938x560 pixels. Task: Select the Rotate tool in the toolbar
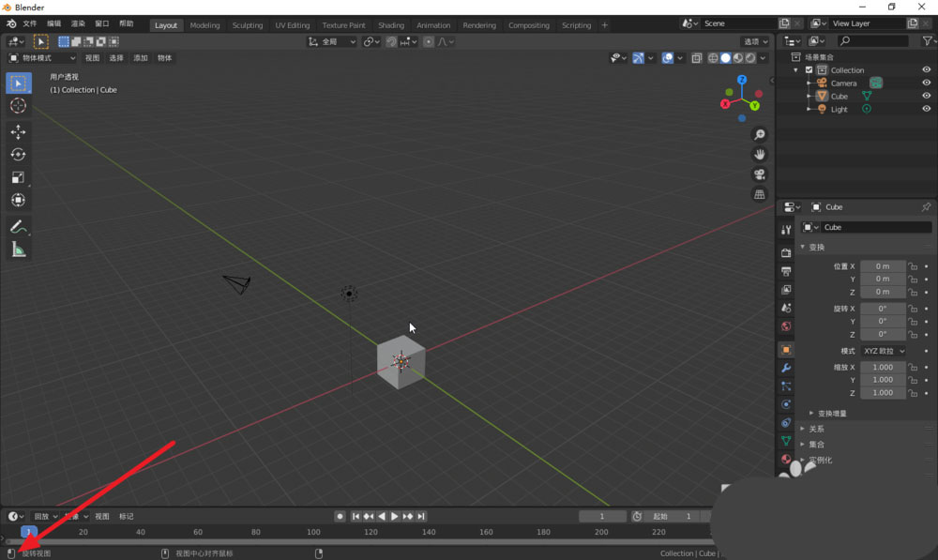tap(17, 156)
